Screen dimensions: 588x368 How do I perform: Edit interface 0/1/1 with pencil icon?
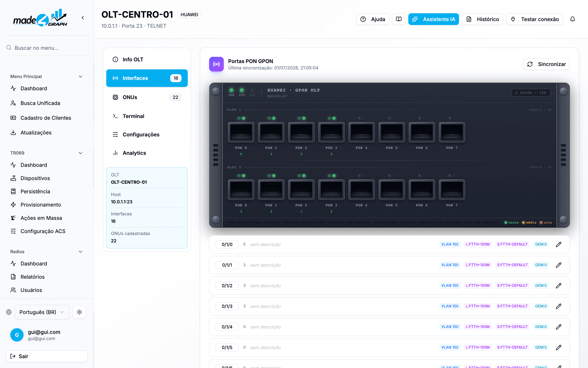point(559,265)
